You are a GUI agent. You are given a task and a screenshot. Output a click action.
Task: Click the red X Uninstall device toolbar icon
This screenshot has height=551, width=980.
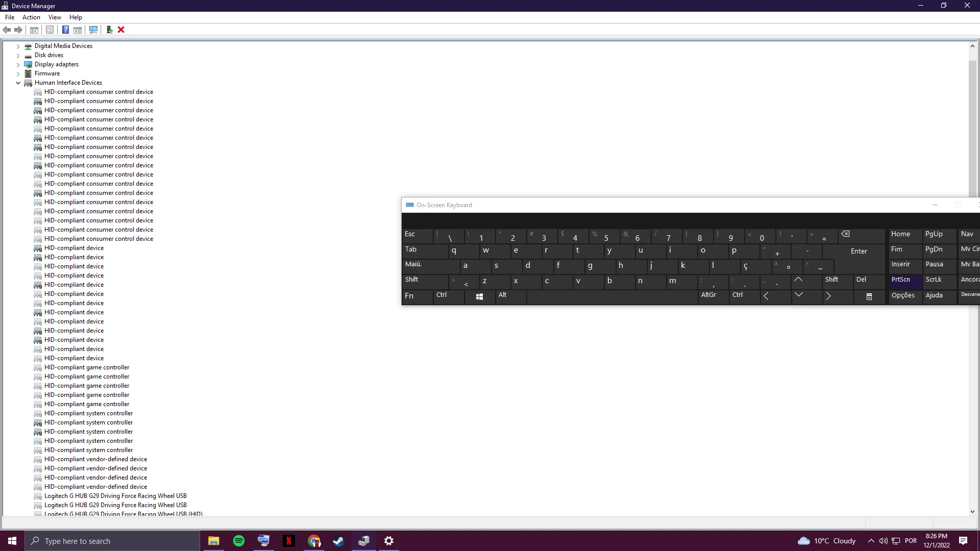(x=121, y=30)
